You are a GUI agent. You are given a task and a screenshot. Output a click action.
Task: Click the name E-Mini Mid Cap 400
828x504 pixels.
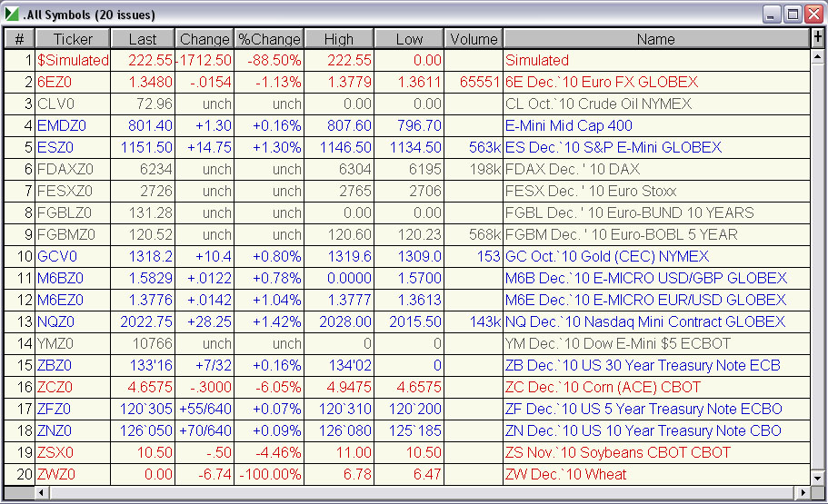pyautogui.click(x=569, y=125)
